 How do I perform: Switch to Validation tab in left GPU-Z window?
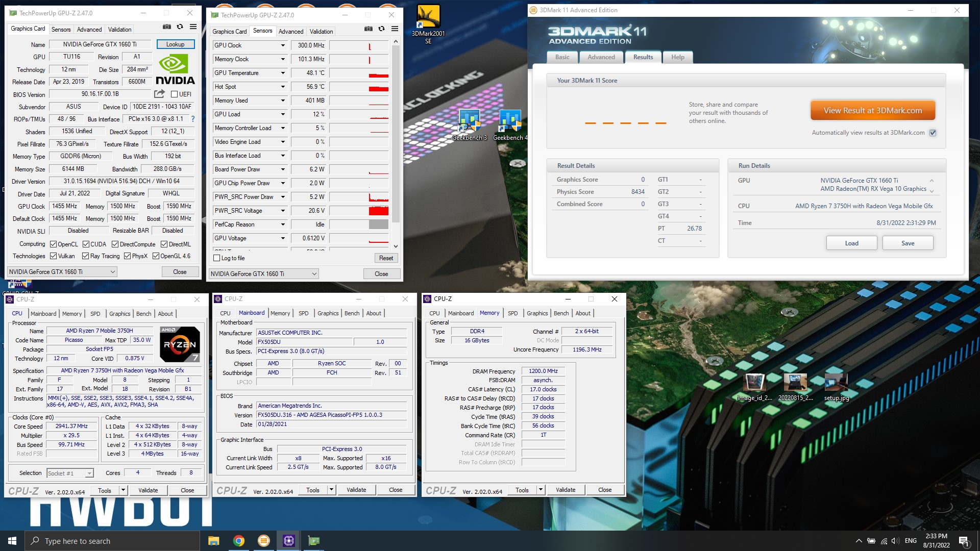(119, 30)
